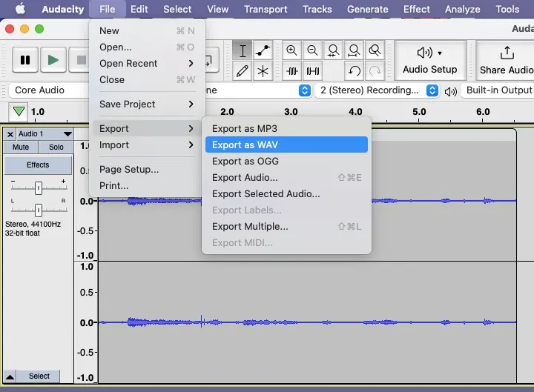Open the Audio Setup button
Screen dimensions: 534x392
click(429, 61)
